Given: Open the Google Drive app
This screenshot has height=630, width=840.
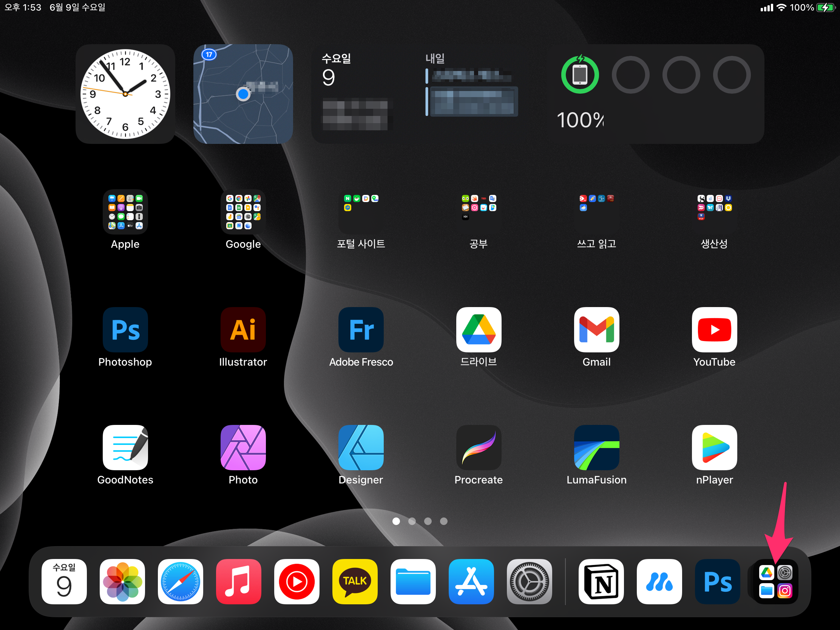Looking at the screenshot, I should point(479,329).
